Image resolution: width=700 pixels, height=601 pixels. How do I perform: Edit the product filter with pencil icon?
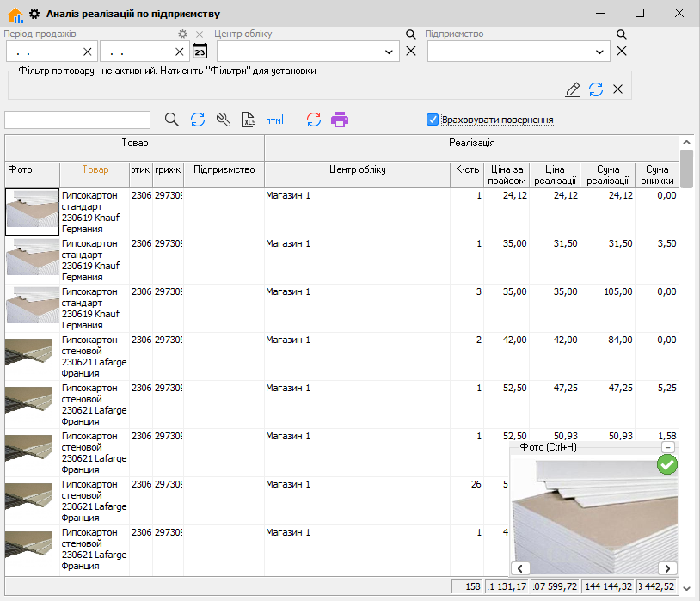point(573,89)
